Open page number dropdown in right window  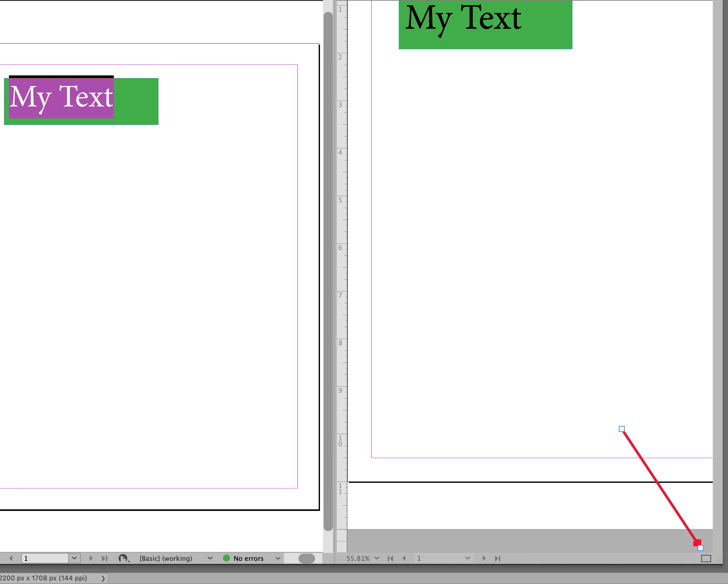point(467,558)
